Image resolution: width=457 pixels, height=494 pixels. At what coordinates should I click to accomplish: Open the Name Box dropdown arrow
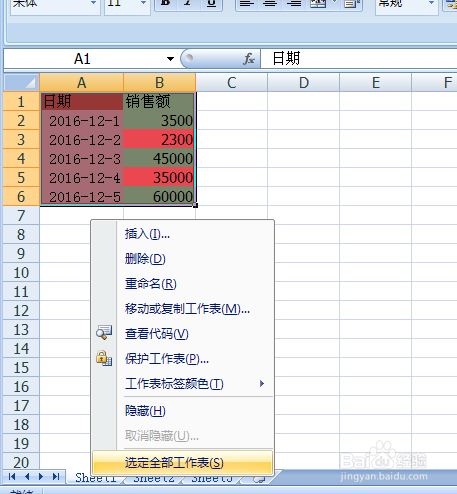tap(170, 59)
